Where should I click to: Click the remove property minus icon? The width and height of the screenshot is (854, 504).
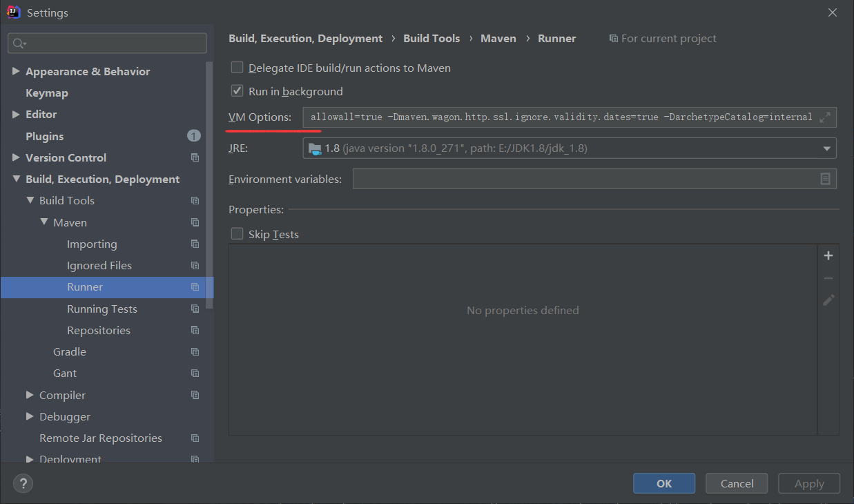click(828, 278)
